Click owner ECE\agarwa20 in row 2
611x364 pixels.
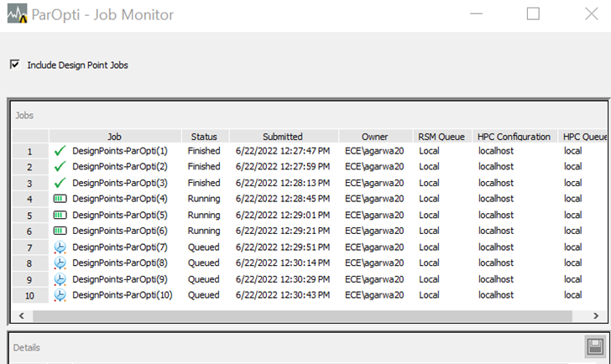[x=374, y=167]
